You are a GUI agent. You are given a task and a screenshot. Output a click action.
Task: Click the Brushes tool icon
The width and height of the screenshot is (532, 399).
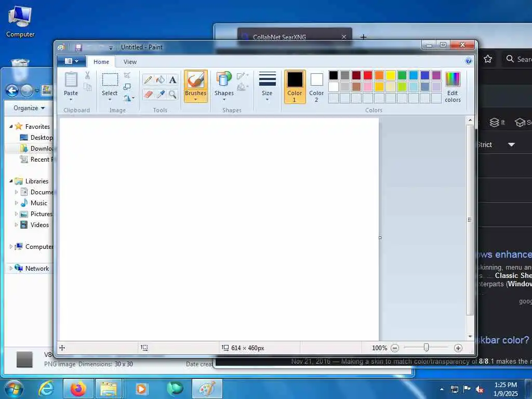196,80
